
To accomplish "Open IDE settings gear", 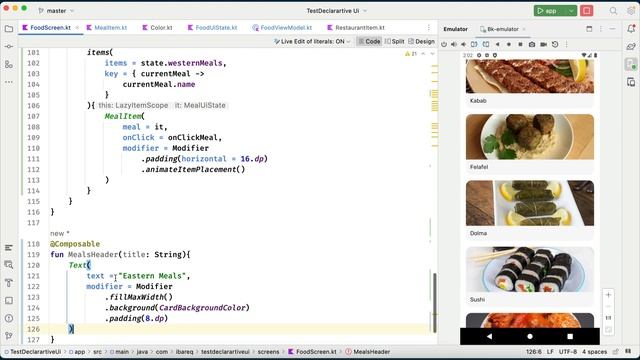I will click(631, 11).
